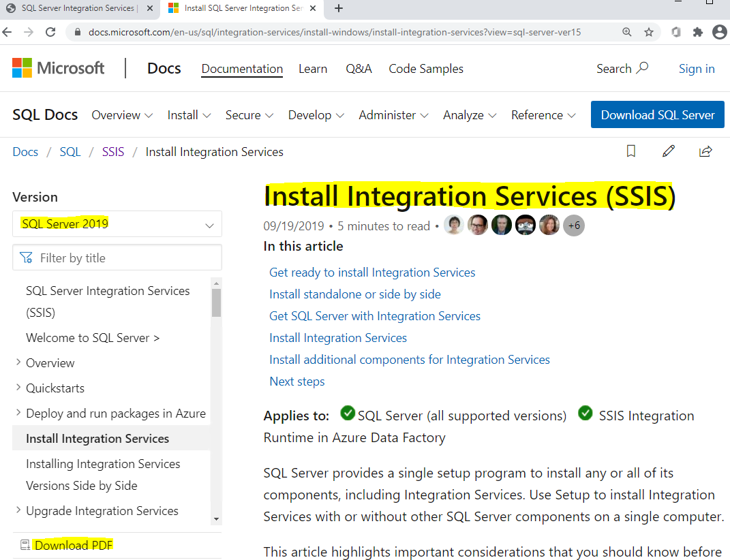Select SQL Server Integration Services (SSIS) tree item
Screen dimensions: 730x560
(x=108, y=301)
